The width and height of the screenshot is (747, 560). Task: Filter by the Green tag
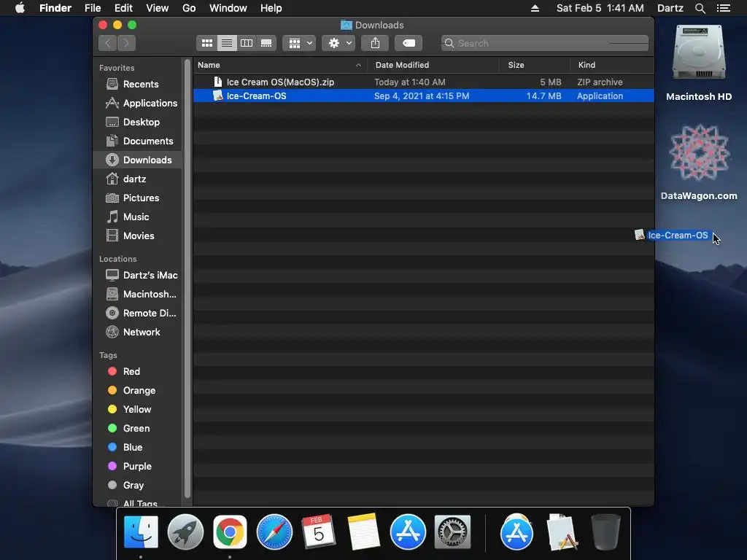tap(138, 429)
